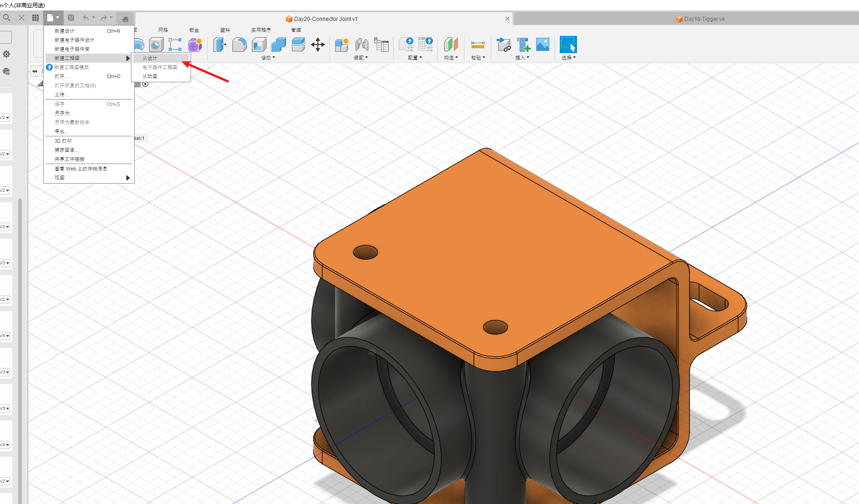Click the Move/Copy cross-arrows icon
This screenshot has width=859, height=504.
[317, 45]
